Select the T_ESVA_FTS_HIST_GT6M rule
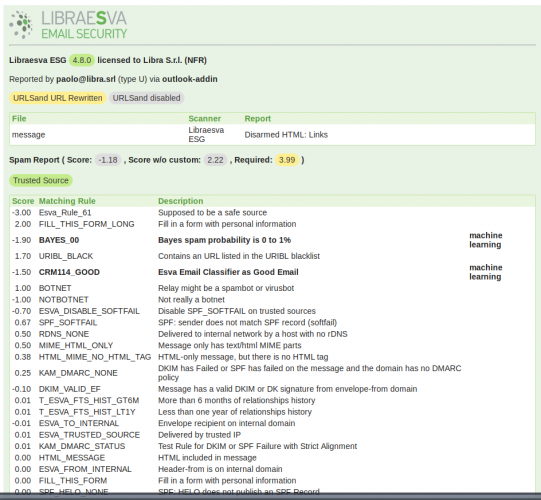The height and width of the screenshot is (500, 541). (x=89, y=400)
